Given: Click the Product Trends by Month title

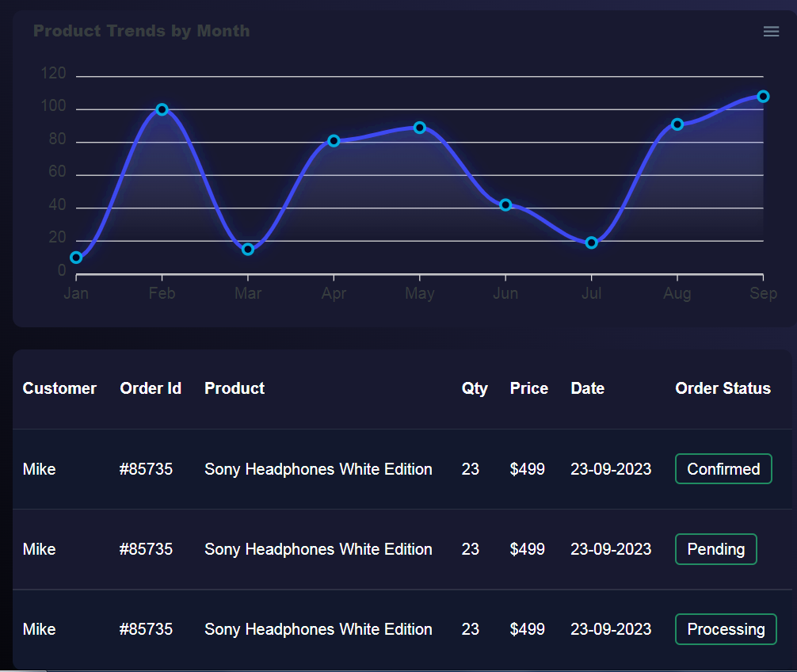Looking at the screenshot, I should (142, 31).
